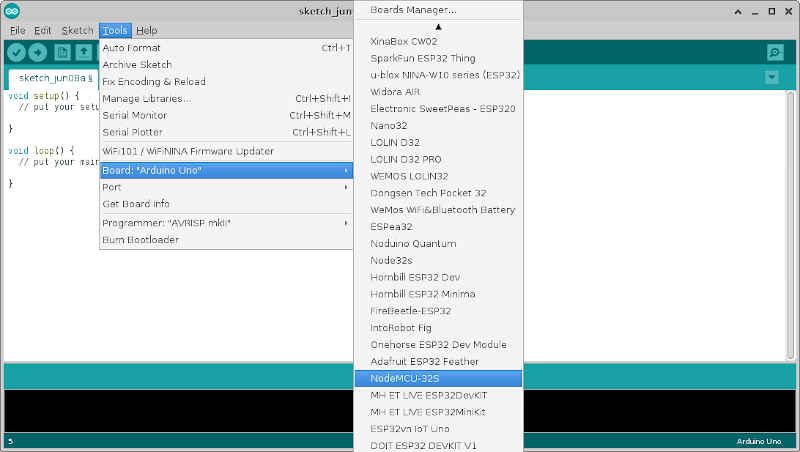Viewport: 800px width, 452px height.
Task: Select WeMos WiFi&Bluetooth Battery board
Action: 438,210
